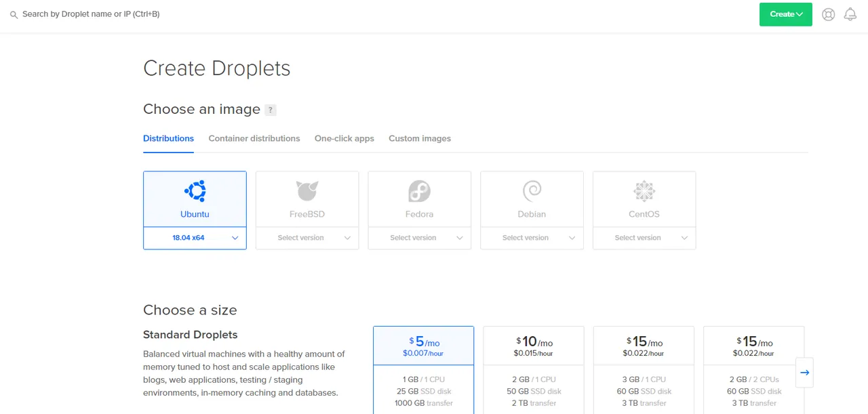Click the 25 GB SSD disk text

tap(424, 391)
